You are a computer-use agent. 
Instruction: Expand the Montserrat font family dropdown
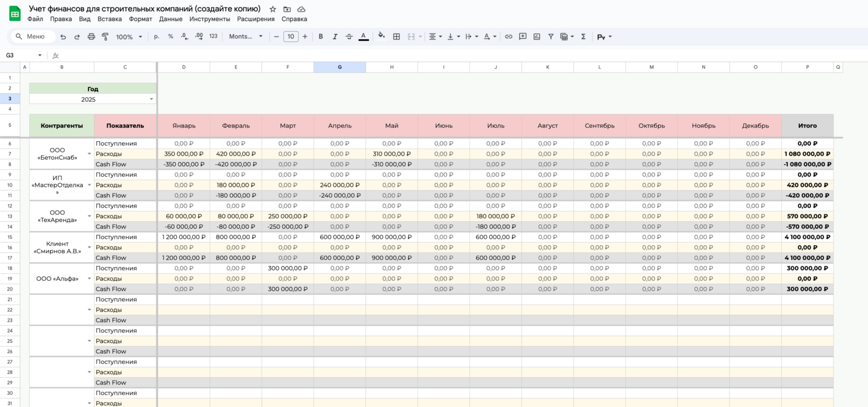pyautogui.click(x=246, y=37)
